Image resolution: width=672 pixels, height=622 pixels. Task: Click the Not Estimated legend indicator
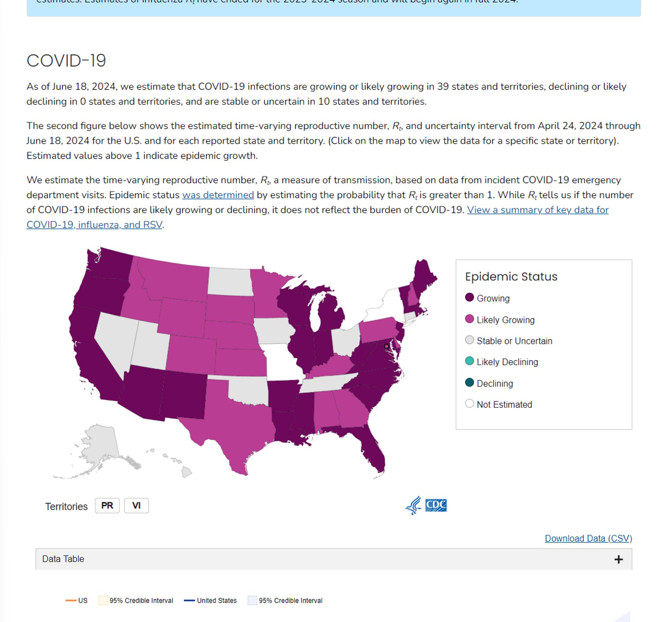[x=469, y=404]
